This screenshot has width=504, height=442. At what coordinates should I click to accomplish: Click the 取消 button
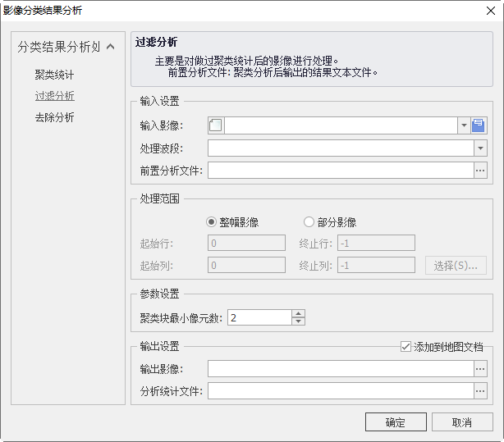click(462, 422)
